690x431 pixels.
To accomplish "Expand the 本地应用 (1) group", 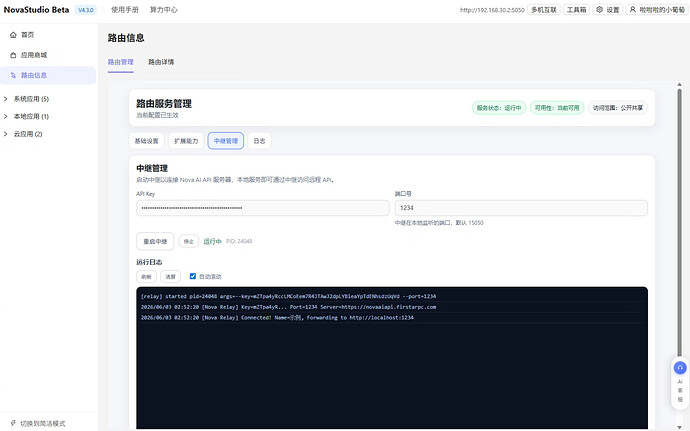I will click(6, 117).
